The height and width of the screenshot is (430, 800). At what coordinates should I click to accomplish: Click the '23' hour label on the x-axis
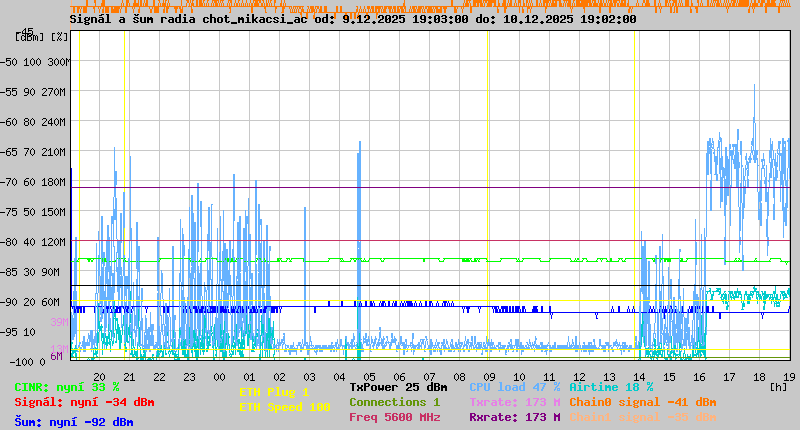click(x=189, y=377)
